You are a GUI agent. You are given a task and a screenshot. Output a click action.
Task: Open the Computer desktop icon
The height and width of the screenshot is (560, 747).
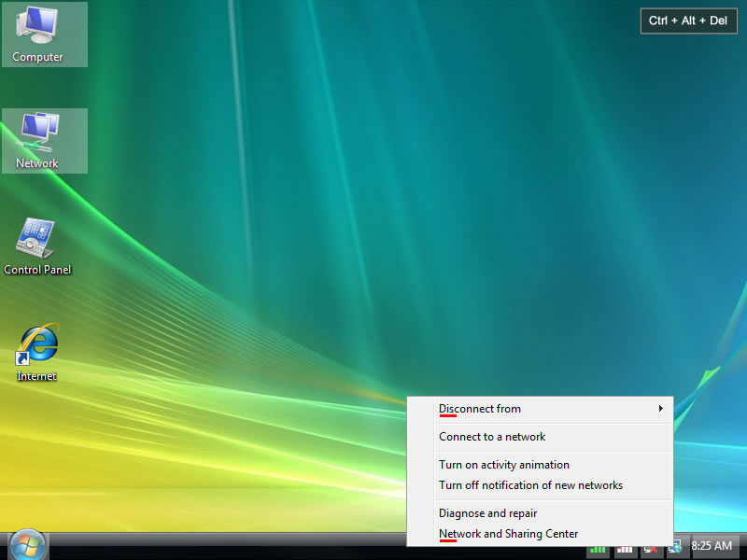click(x=38, y=33)
